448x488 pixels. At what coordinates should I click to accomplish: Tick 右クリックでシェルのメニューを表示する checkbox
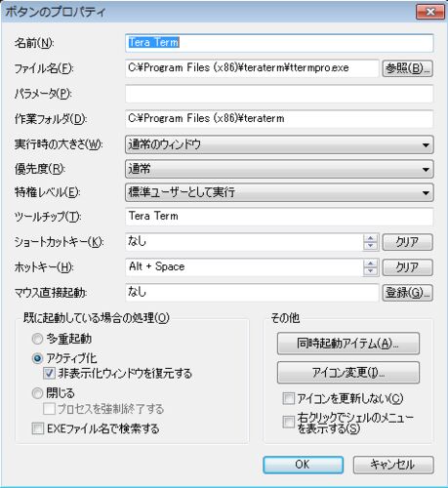click(288, 422)
